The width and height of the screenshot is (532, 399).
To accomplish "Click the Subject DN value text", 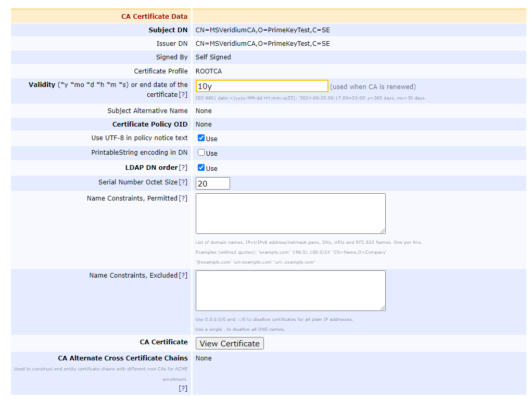I will (x=262, y=30).
